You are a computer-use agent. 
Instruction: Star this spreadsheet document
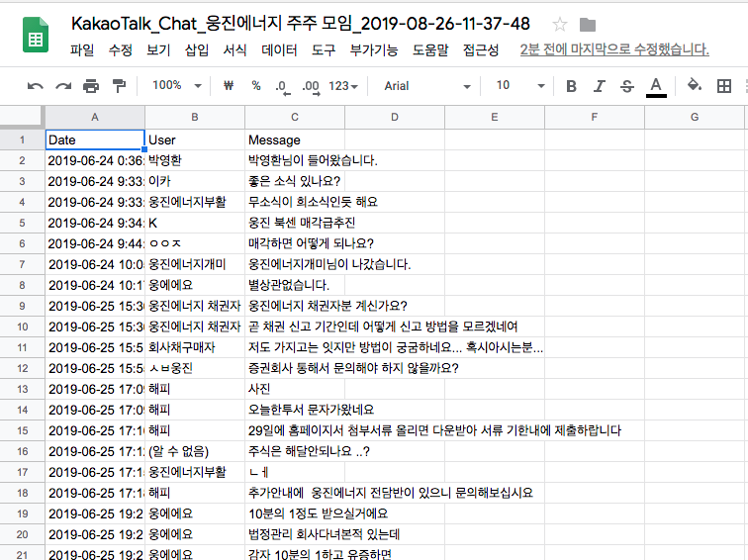[x=560, y=25]
